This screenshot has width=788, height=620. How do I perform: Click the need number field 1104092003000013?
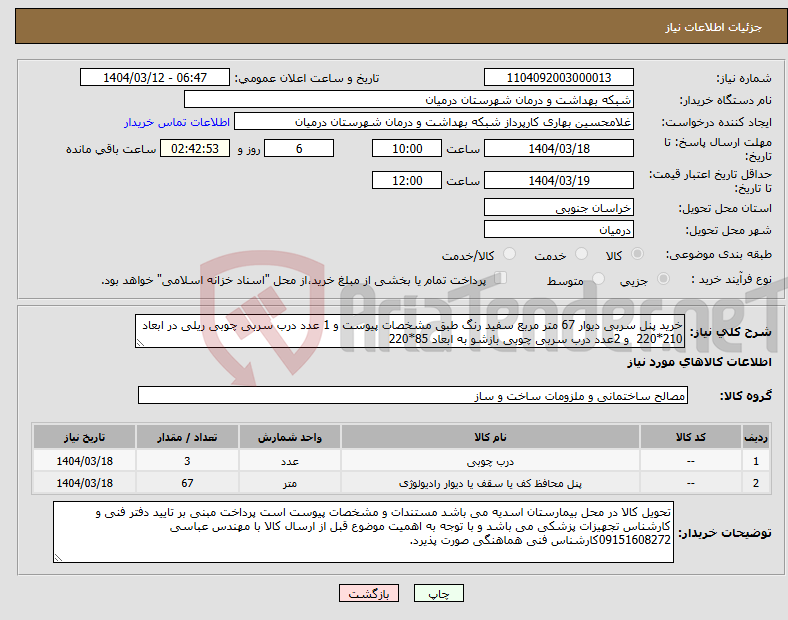558,77
